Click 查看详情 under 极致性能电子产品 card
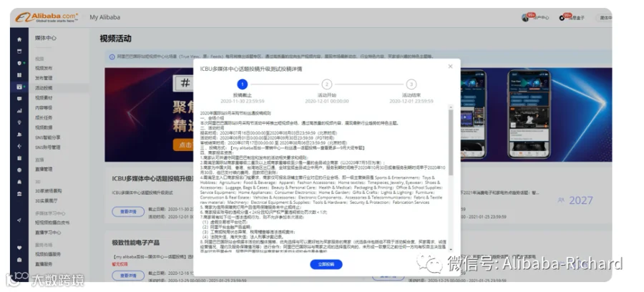Screen dimensions: 644x292 point(128,275)
